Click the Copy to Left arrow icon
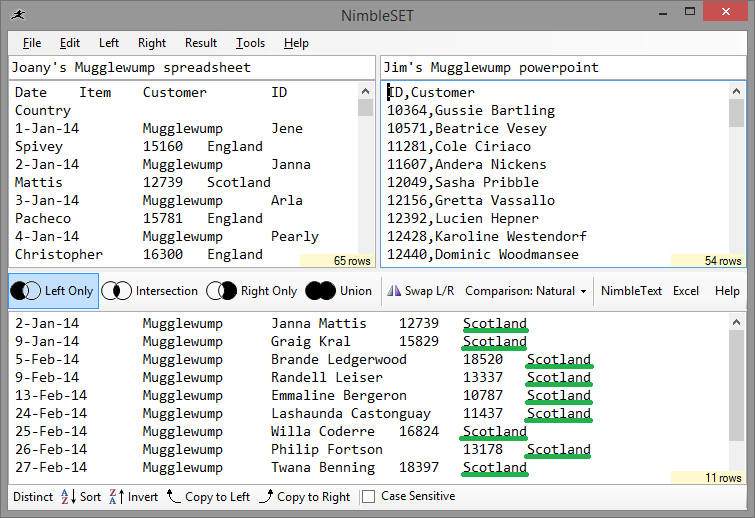This screenshot has width=755, height=518. (x=173, y=495)
